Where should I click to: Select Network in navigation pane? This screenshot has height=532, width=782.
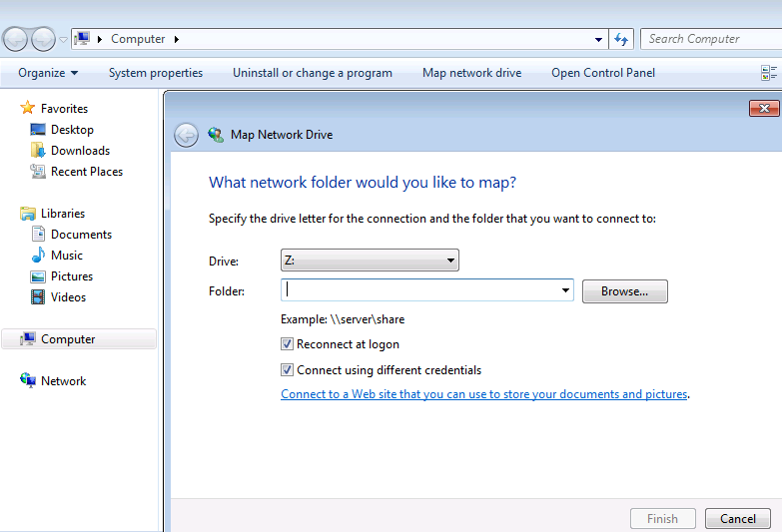[63, 381]
